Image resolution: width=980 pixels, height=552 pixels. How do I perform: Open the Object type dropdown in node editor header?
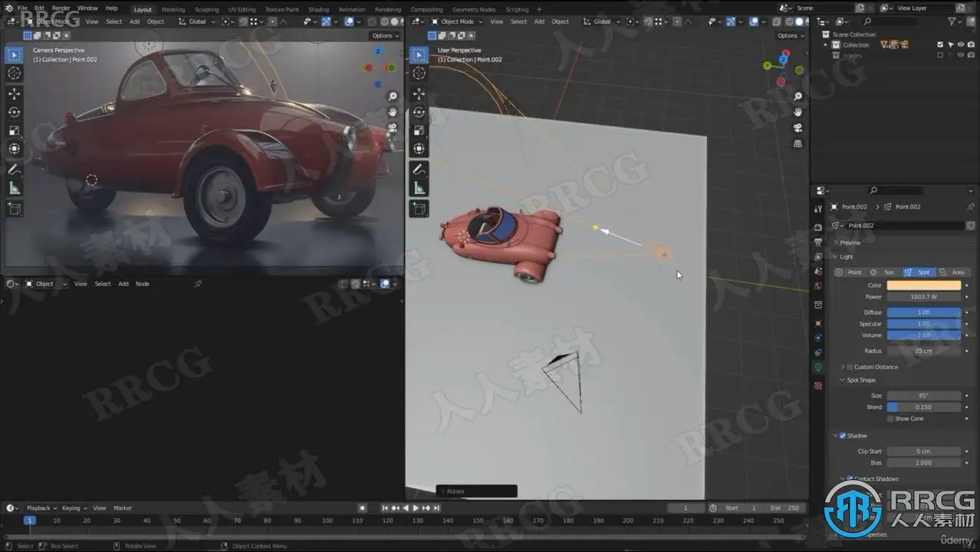click(46, 284)
